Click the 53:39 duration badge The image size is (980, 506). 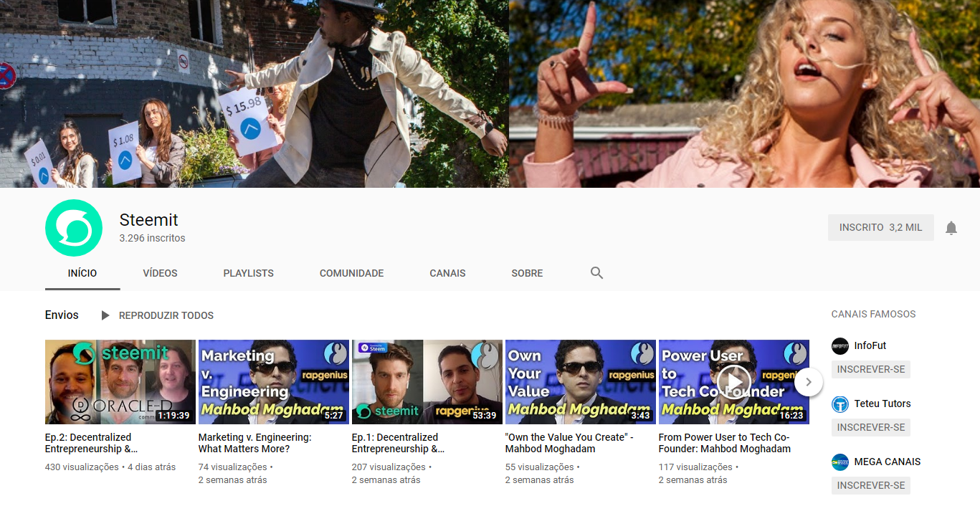click(485, 416)
